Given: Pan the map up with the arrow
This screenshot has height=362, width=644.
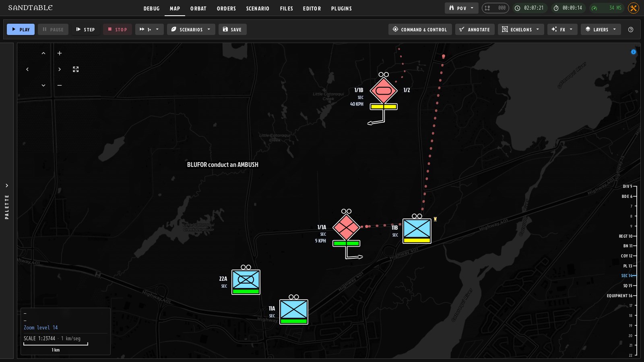Looking at the screenshot, I should pos(43,53).
